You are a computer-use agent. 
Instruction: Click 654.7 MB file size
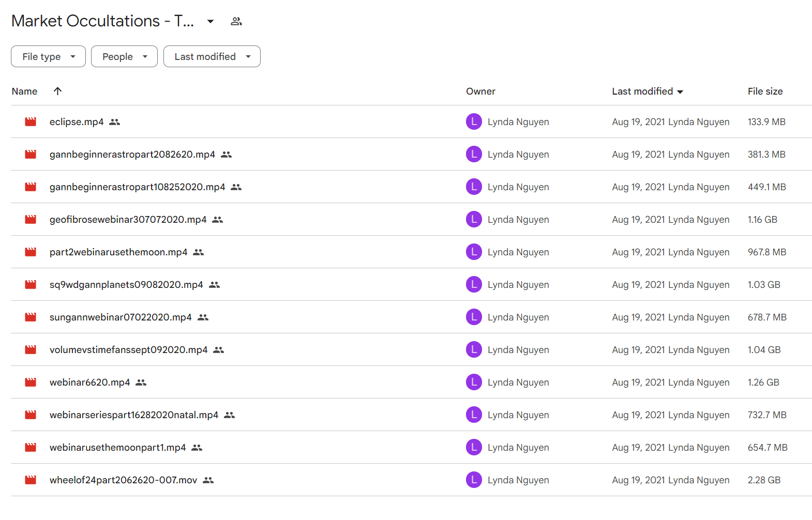click(768, 448)
